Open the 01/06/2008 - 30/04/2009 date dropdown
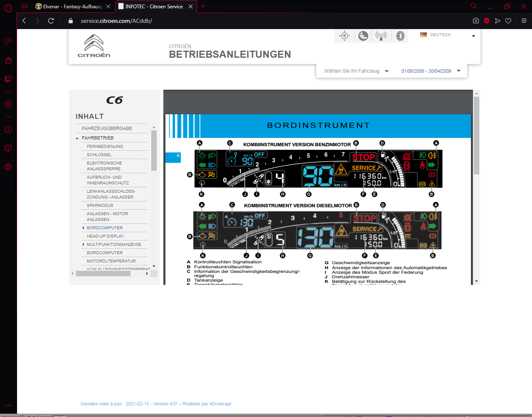Screen dimensions: 532x417 pos(431,71)
